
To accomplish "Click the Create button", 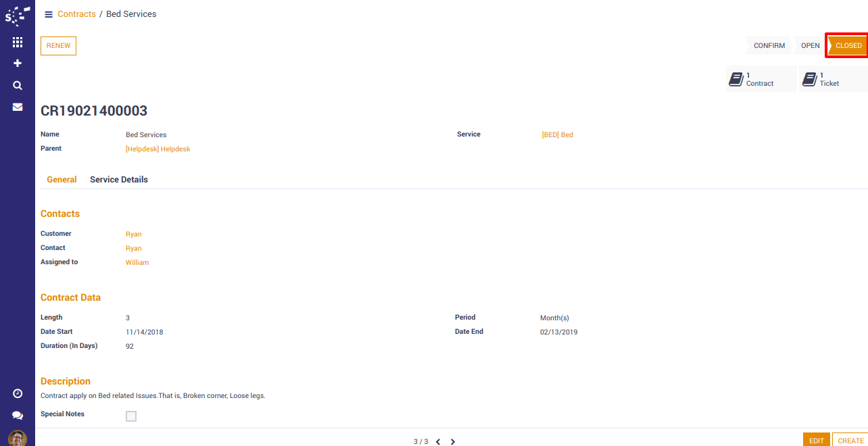I will (x=850, y=441).
